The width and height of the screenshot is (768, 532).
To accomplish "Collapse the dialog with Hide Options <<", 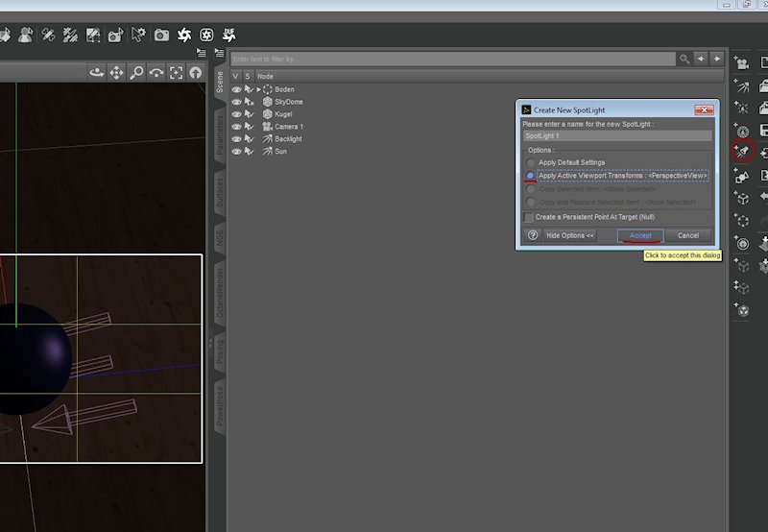I will pyautogui.click(x=570, y=235).
